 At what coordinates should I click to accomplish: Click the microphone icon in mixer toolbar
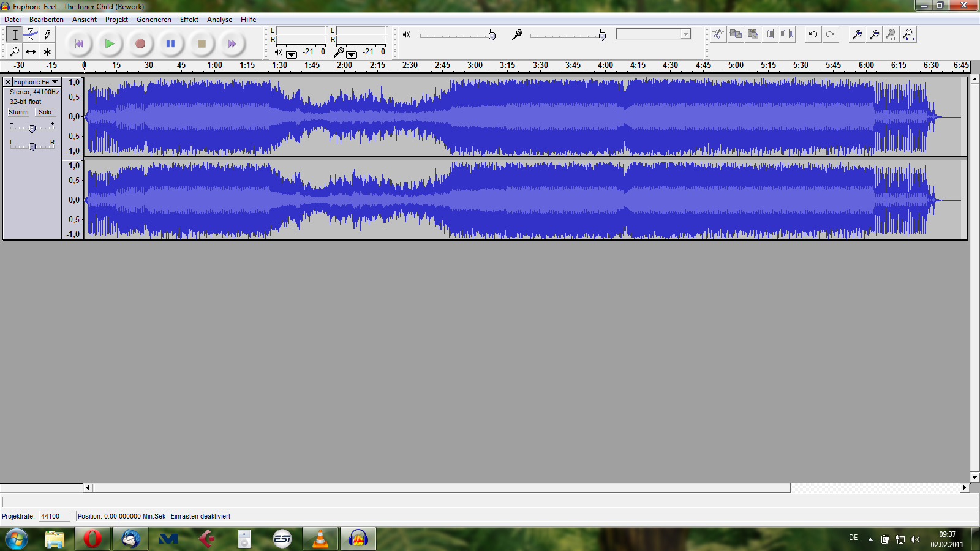(x=517, y=35)
